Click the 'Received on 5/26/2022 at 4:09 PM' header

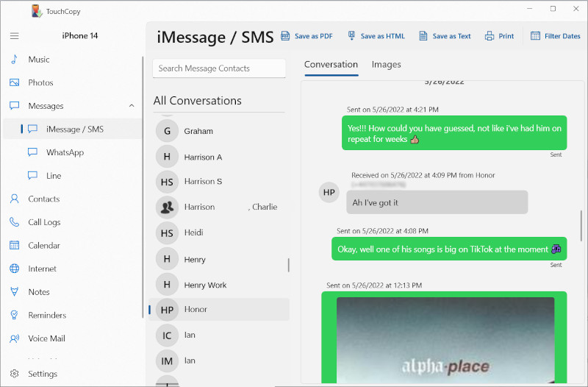pyautogui.click(x=423, y=175)
